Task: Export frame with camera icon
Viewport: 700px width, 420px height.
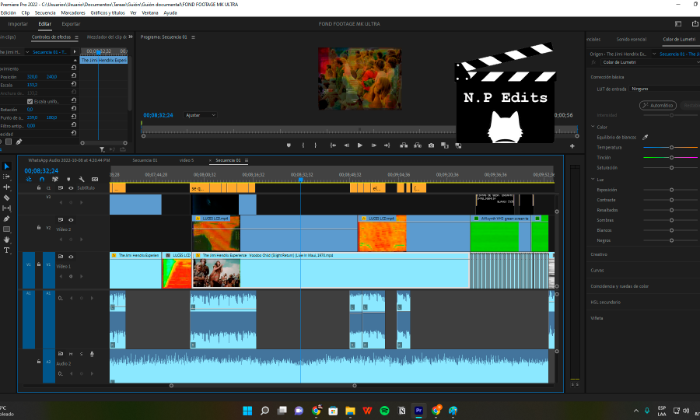Action: click(x=431, y=146)
